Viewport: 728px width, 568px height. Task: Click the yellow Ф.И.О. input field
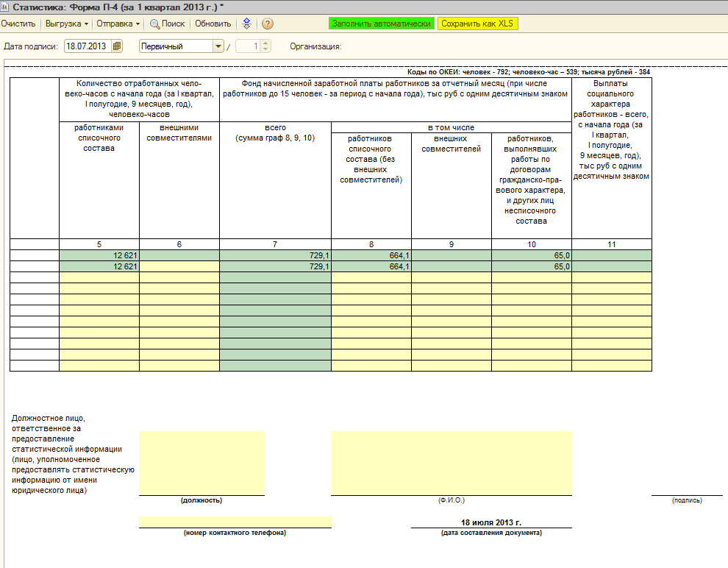click(452, 463)
